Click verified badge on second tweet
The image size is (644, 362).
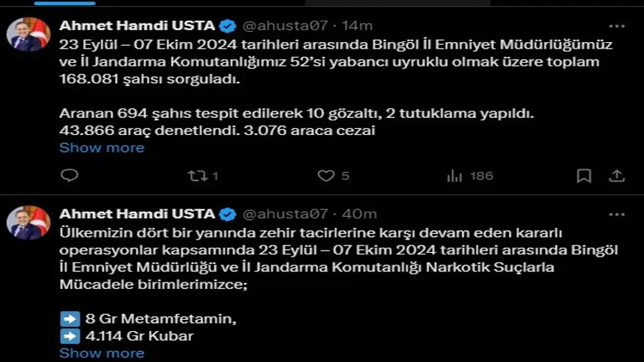click(x=228, y=214)
